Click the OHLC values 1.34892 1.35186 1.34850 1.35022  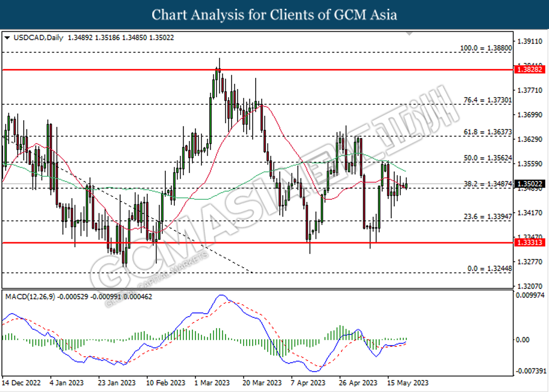(121, 38)
